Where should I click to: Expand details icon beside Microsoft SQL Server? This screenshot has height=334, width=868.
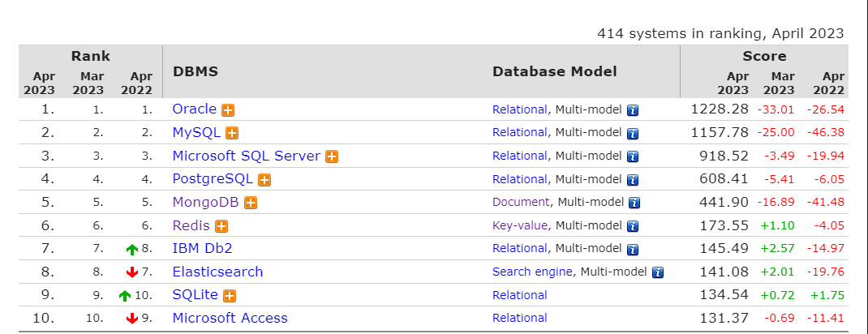pyautogui.click(x=332, y=156)
